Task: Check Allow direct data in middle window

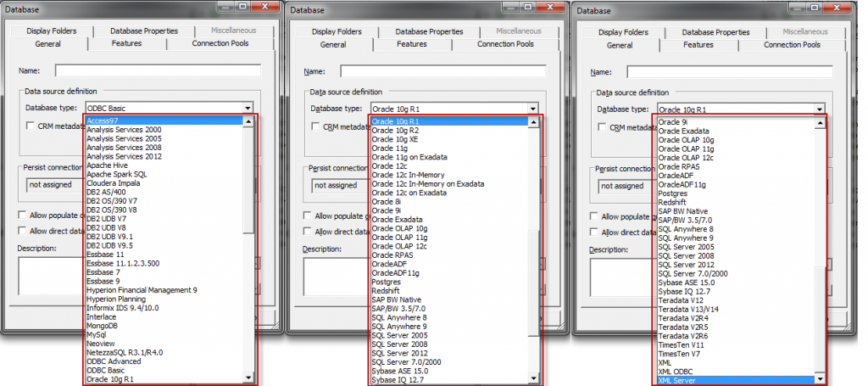Action: (x=307, y=232)
